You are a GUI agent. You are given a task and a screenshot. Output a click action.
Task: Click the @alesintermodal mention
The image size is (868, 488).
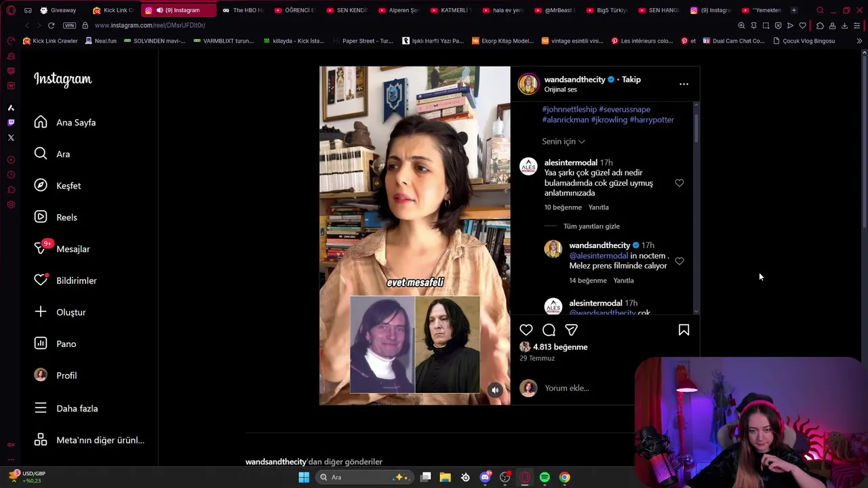(x=599, y=256)
